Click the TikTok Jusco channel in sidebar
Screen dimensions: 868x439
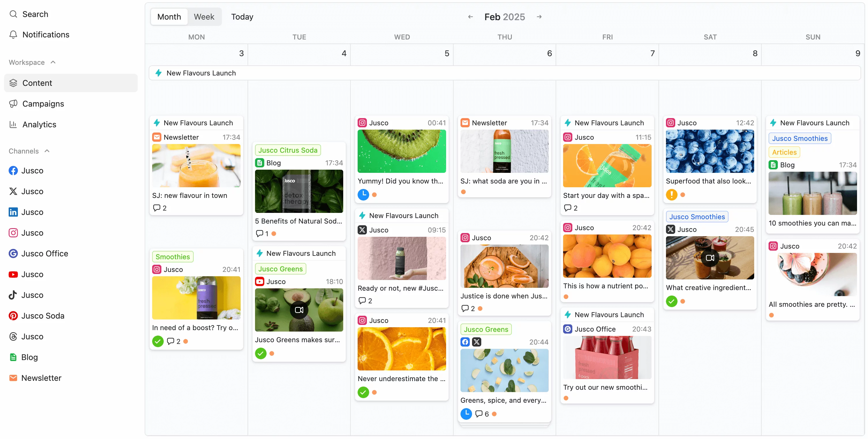pos(33,294)
